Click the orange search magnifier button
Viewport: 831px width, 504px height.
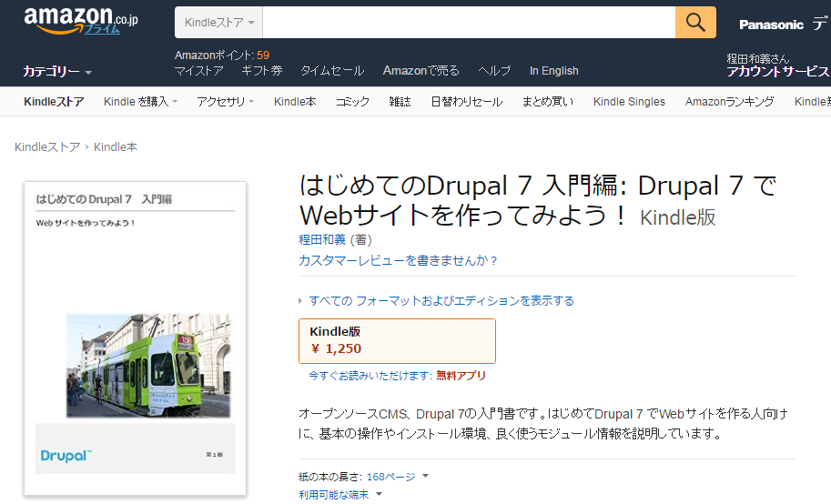pos(695,22)
